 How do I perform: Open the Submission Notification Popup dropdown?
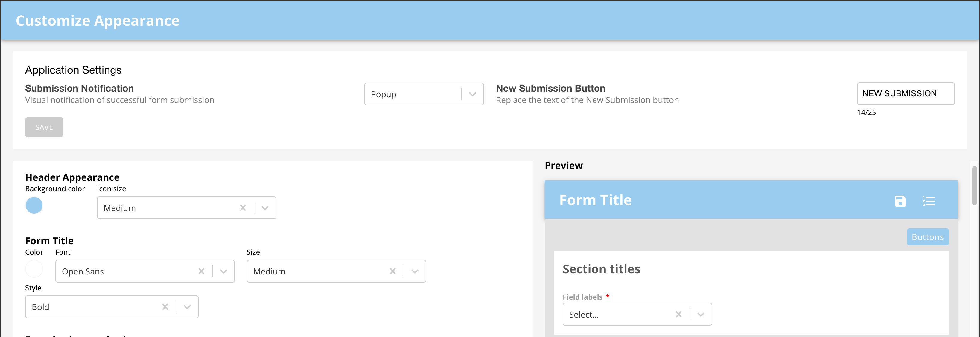pyautogui.click(x=473, y=94)
